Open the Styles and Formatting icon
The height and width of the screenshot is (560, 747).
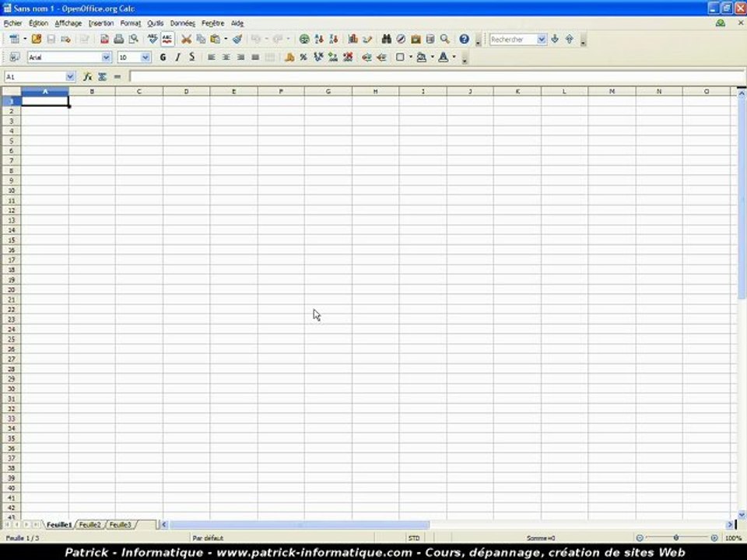(14, 57)
